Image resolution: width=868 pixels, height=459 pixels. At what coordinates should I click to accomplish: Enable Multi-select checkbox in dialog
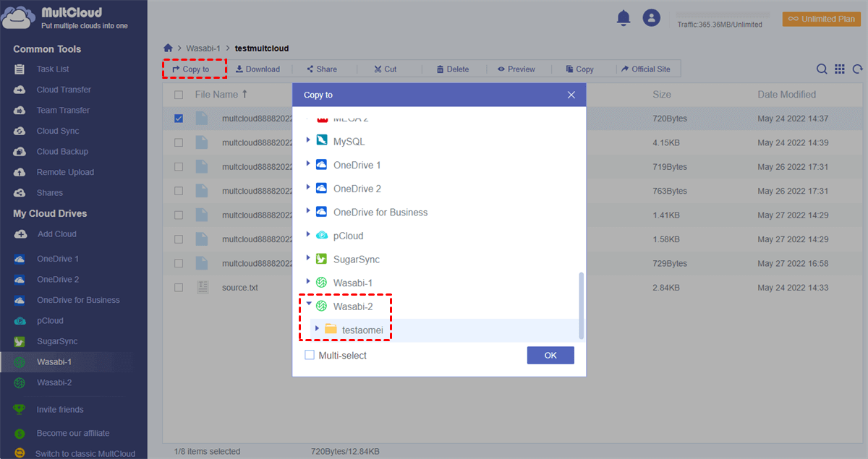point(310,356)
